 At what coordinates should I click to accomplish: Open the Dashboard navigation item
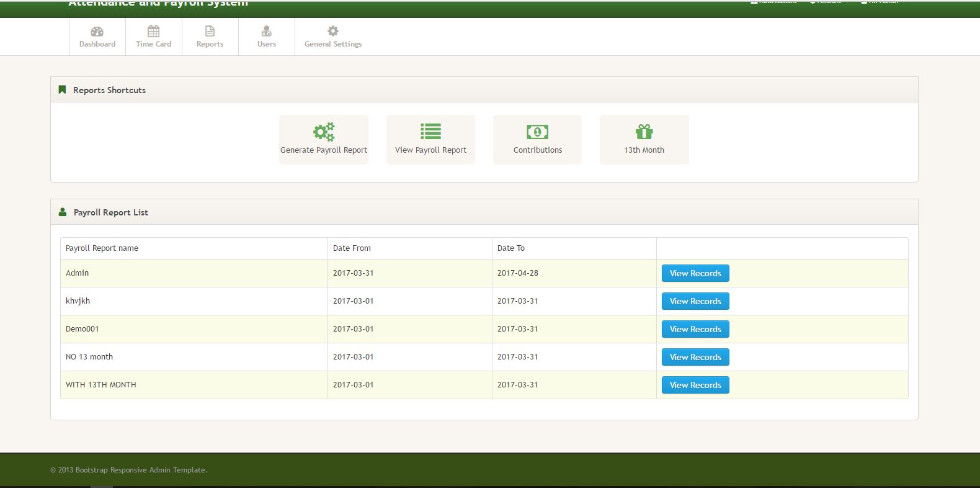point(97,37)
